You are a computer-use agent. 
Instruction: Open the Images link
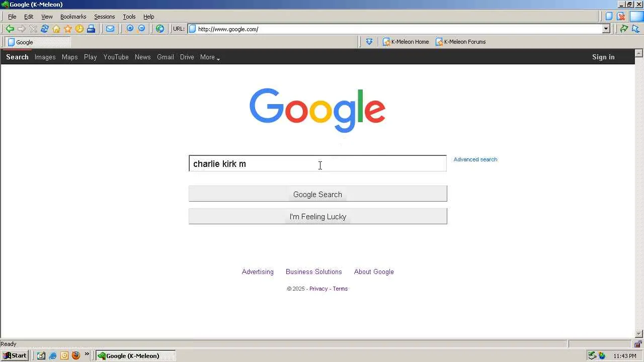pos(45,57)
